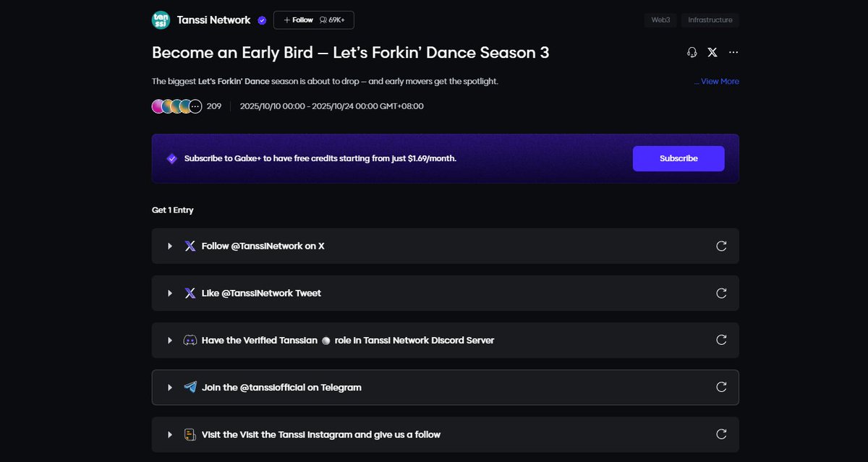Click the 69K+ followers count
Image resolution: width=868 pixels, height=462 pixels.
coord(333,20)
